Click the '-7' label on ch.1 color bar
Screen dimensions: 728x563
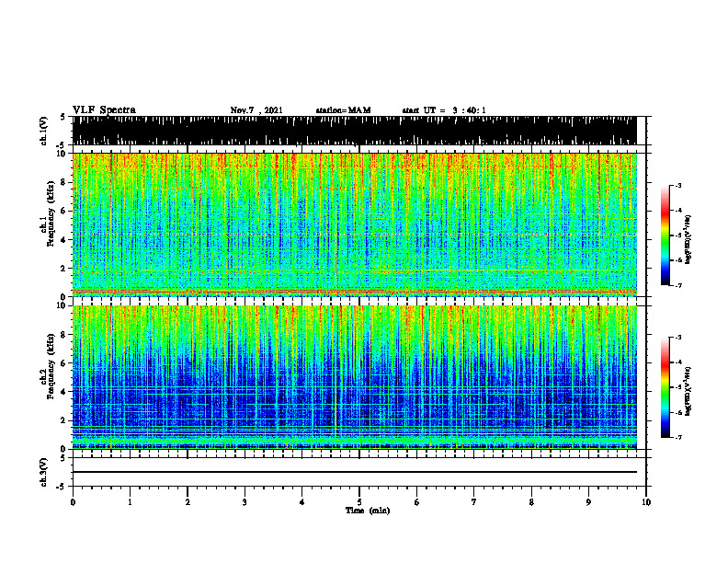click(x=677, y=285)
